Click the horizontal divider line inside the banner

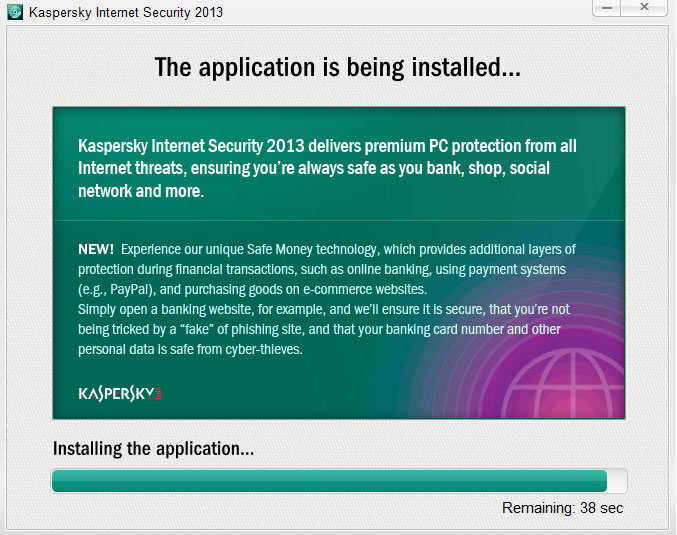338,220
